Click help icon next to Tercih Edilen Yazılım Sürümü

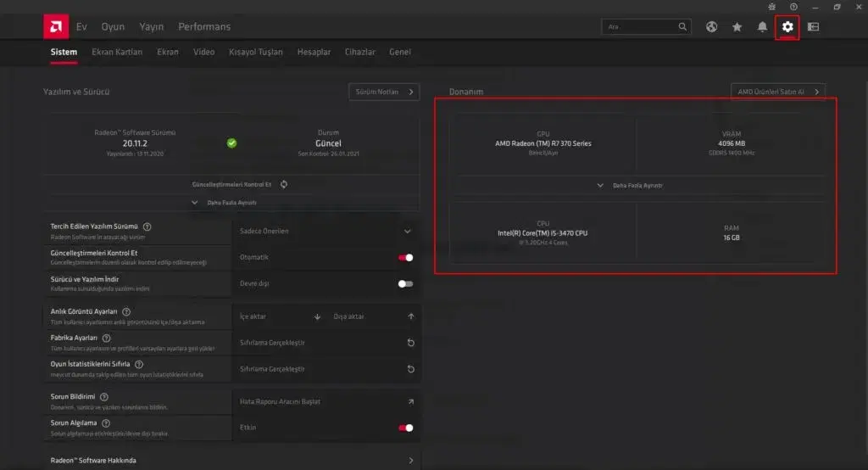147,227
